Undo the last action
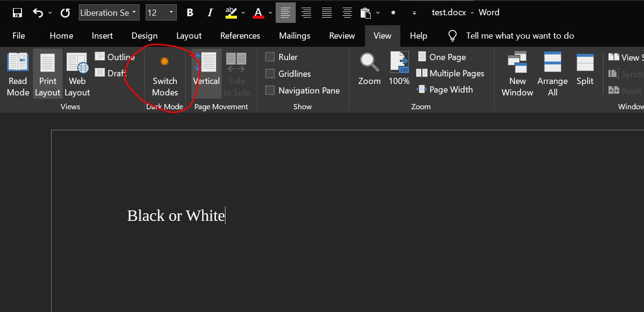This screenshot has height=312, width=644. [38, 13]
